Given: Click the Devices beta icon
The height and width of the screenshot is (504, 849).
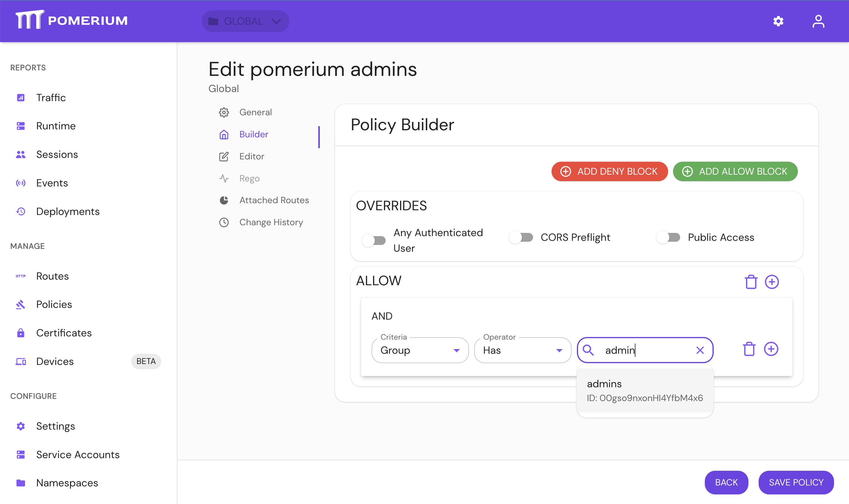Looking at the screenshot, I should 21,361.
